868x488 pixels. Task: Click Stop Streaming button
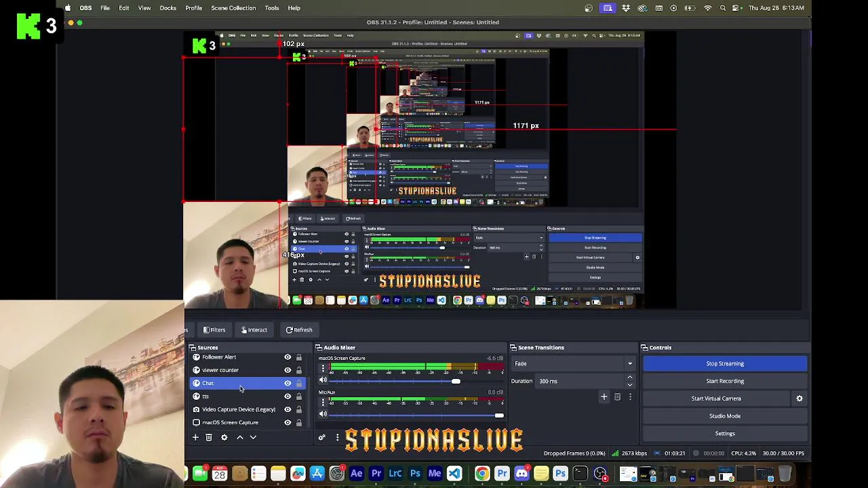[725, 364]
